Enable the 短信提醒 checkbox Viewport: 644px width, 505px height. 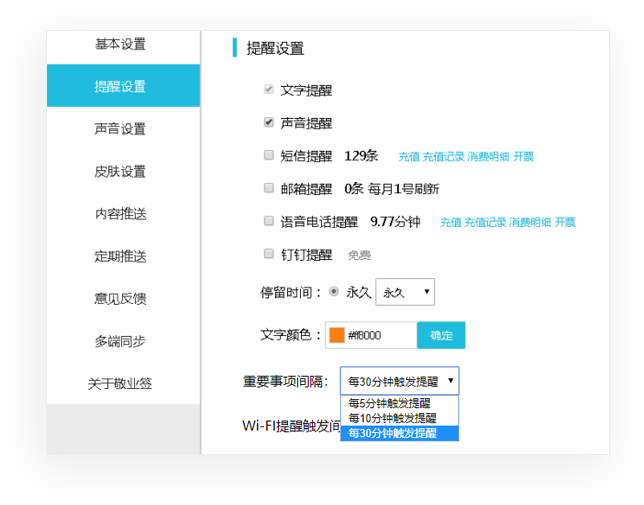269,155
